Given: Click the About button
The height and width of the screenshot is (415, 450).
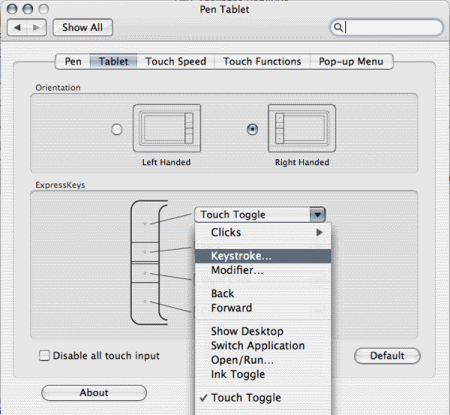Looking at the screenshot, I should tap(94, 393).
